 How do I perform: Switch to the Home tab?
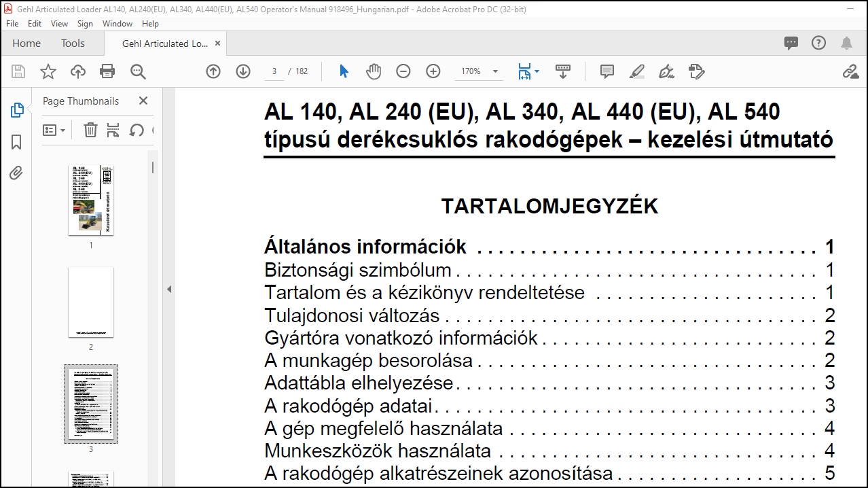coord(26,43)
